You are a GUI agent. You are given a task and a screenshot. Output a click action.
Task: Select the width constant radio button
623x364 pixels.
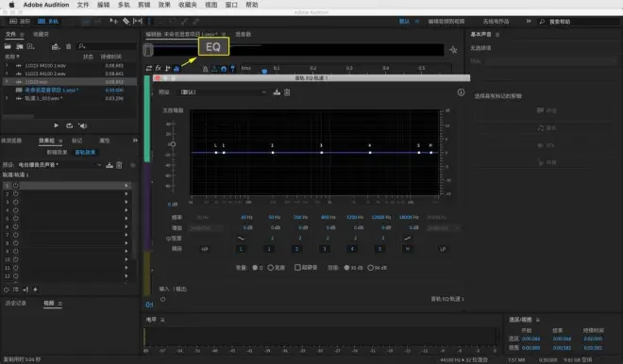coord(271,268)
